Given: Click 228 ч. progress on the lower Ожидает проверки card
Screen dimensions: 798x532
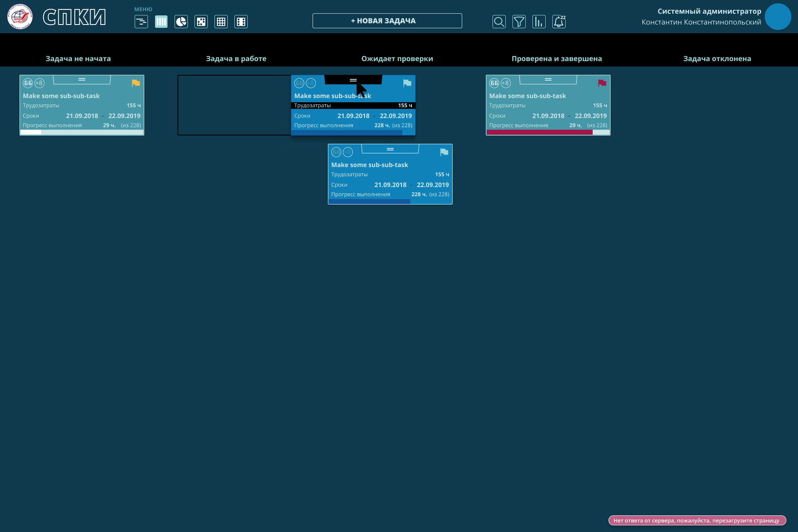Looking at the screenshot, I should [419, 195].
